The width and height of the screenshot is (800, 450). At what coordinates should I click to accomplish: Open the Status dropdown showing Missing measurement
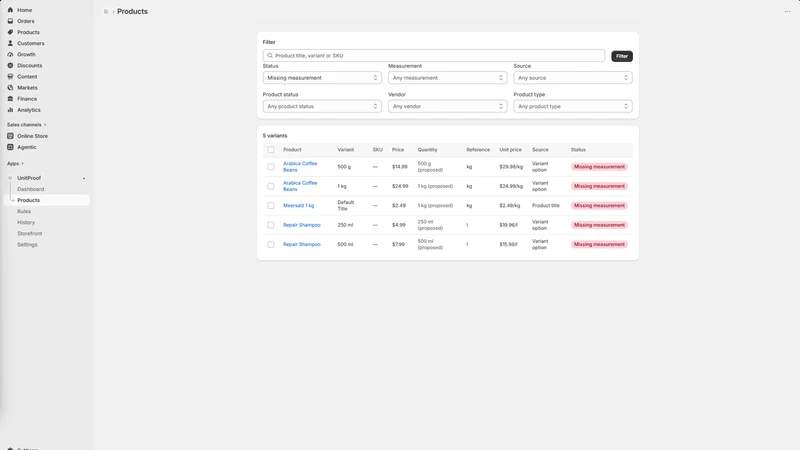click(322, 78)
